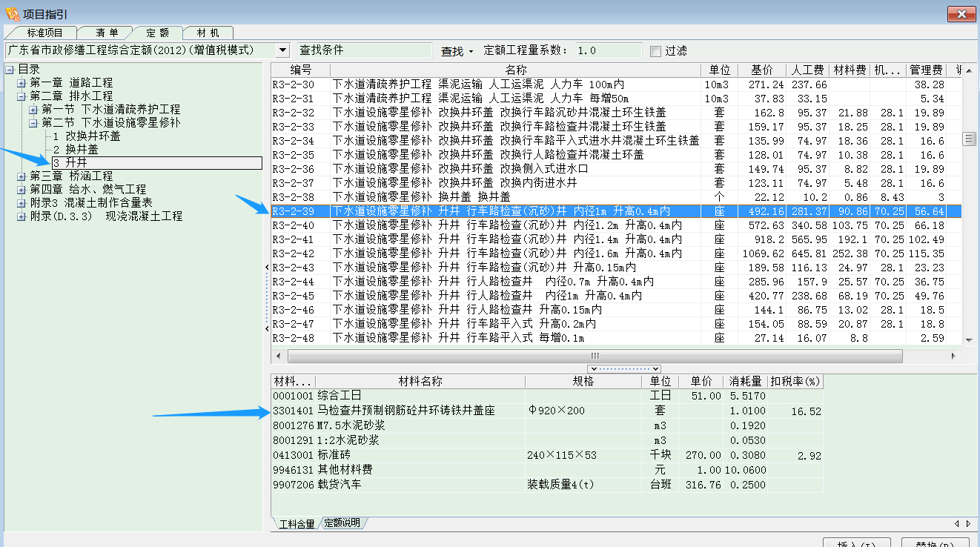Switch to the 清单 tab
Viewport: 980px width, 547px height.
(x=107, y=33)
